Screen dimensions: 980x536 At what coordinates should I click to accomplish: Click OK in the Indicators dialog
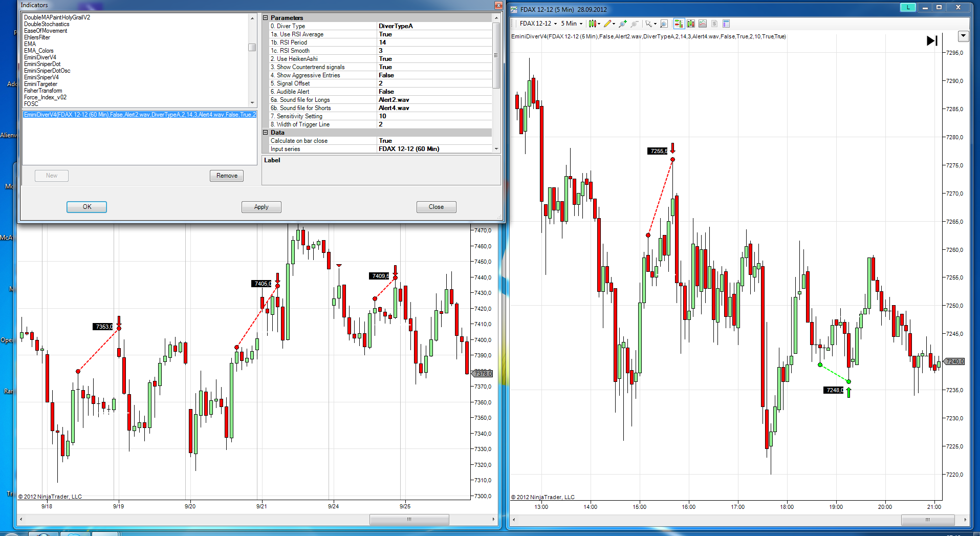(87, 207)
